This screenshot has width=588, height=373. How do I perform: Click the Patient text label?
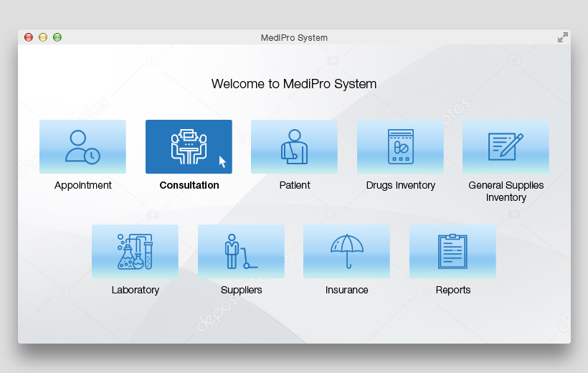295,185
